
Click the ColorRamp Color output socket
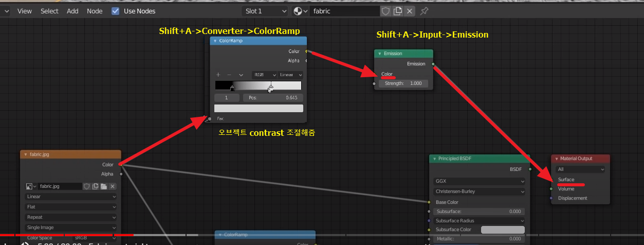coord(307,51)
